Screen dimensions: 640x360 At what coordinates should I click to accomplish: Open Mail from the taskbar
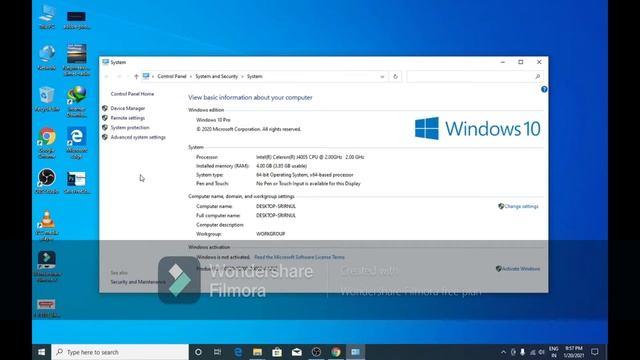click(297, 352)
